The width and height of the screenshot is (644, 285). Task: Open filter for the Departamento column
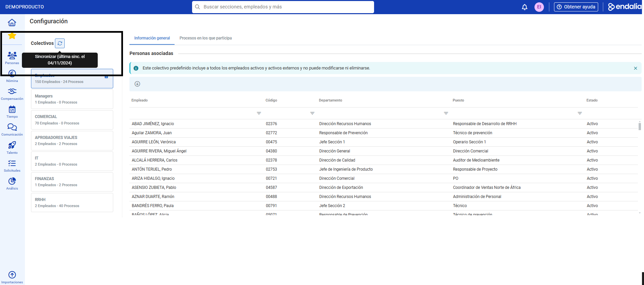pos(446,113)
